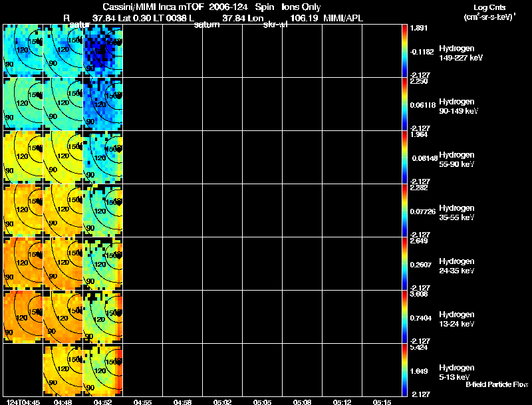Click the color bar beside Hydrogen 55-90 keV
The height and width of the screenshot is (405, 532).
[405, 157]
